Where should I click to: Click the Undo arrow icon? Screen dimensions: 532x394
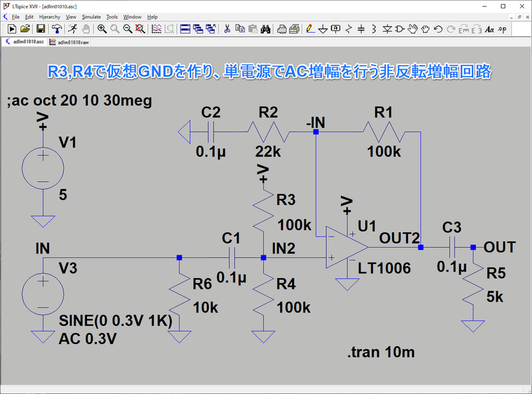coord(438,29)
